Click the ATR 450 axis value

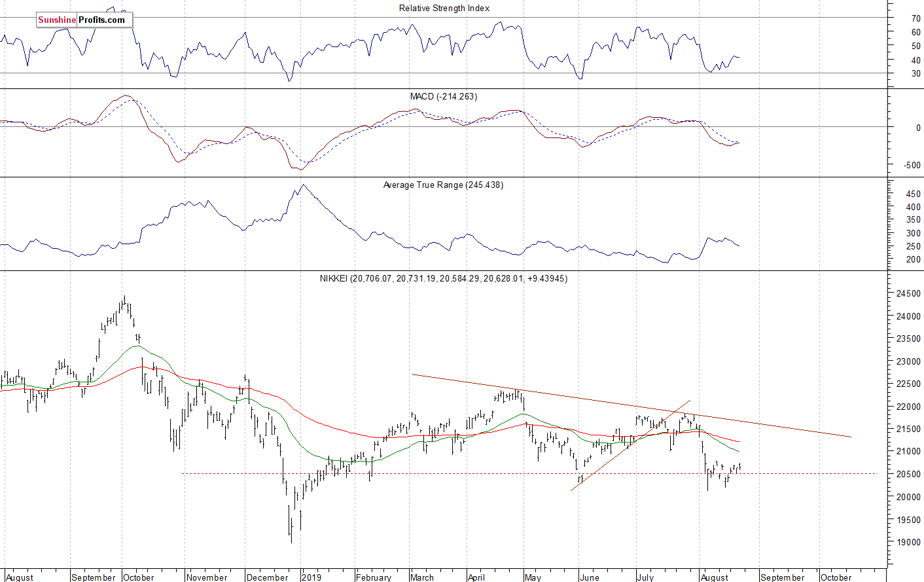pos(914,194)
